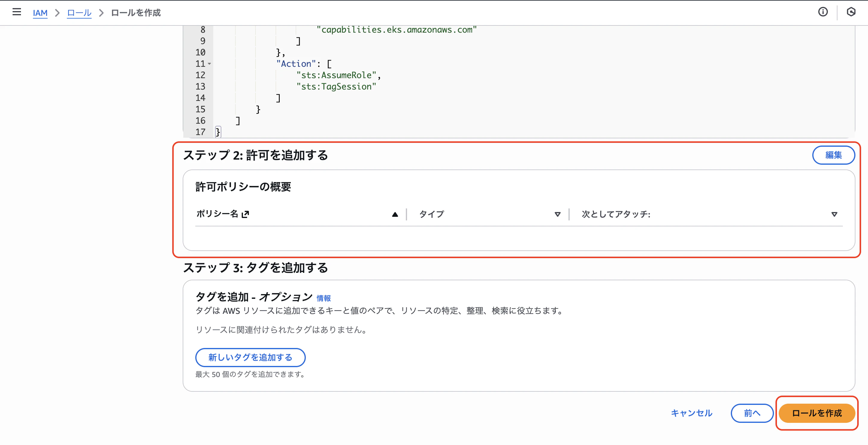Collapse the Action block at line 11
The width and height of the screenshot is (868, 445).
[210, 64]
